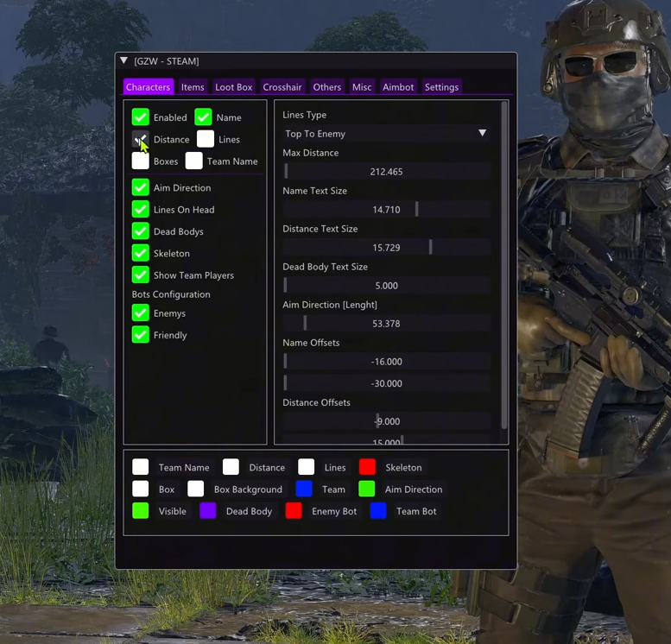Enable the Boxes checkbox
The height and width of the screenshot is (644, 671).
pyautogui.click(x=141, y=161)
